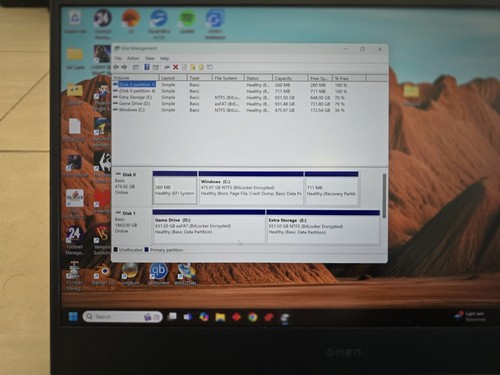Open the weather widget showing Light rain
500x375 pixels.
pyautogui.click(x=471, y=316)
